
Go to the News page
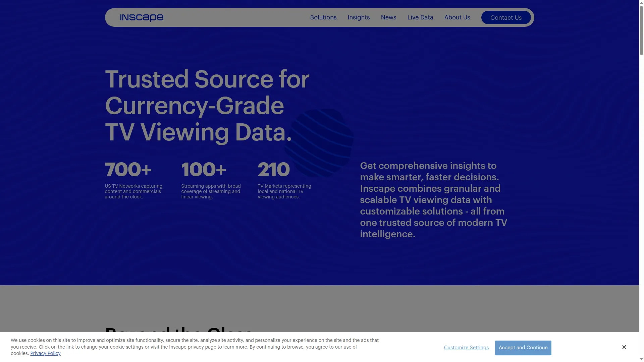pyautogui.click(x=388, y=17)
